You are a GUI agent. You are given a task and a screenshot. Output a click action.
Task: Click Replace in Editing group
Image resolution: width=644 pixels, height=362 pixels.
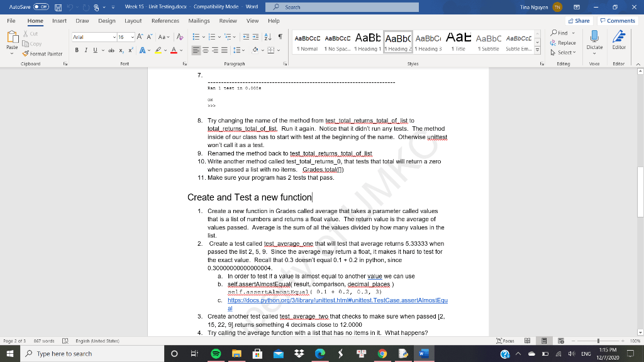point(563,43)
